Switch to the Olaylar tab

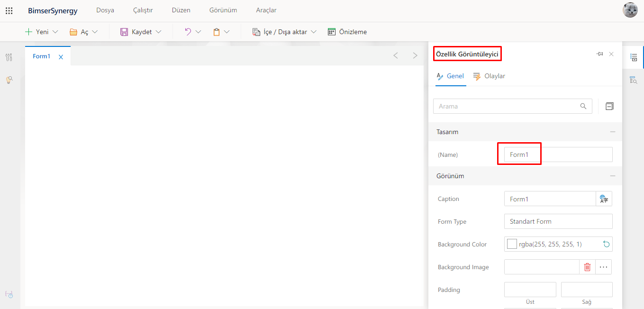[x=490, y=76]
